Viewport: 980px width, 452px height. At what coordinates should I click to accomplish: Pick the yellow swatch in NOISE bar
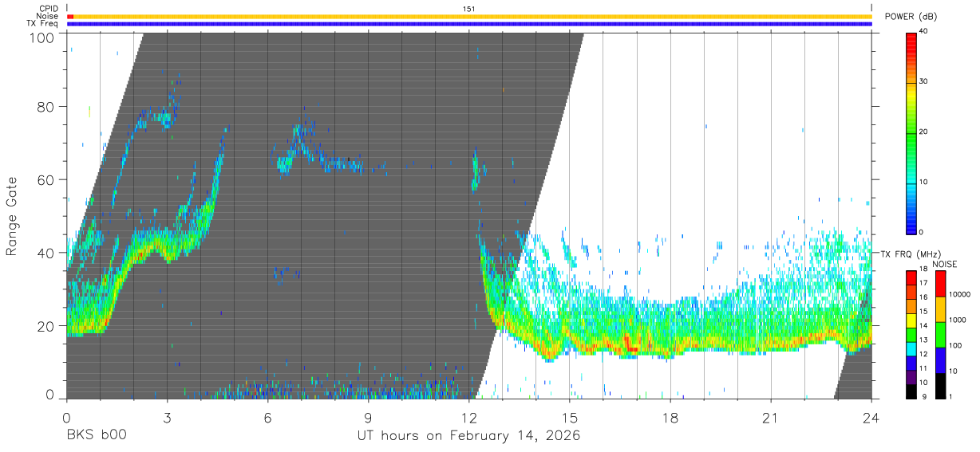[x=940, y=309]
